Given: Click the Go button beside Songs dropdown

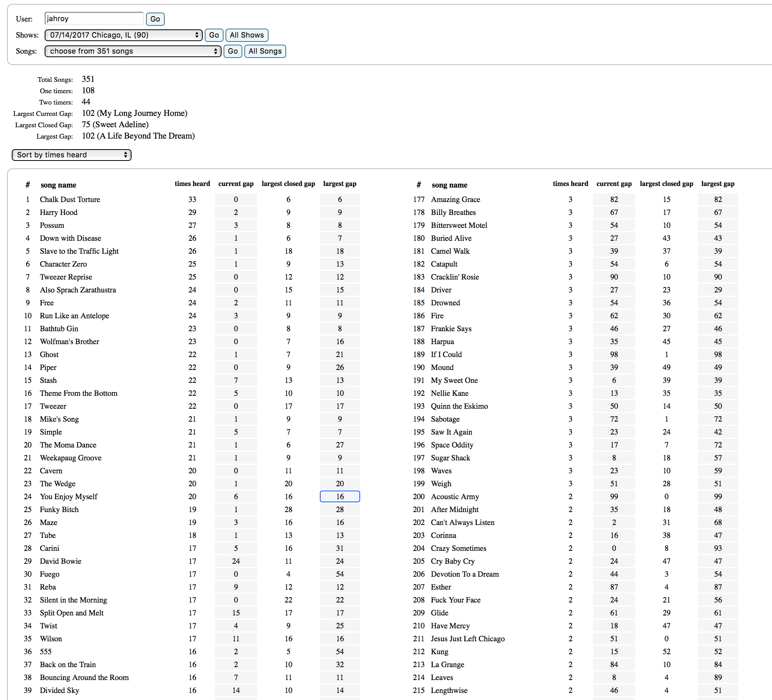Looking at the screenshot, I should (x=233, y=51).
